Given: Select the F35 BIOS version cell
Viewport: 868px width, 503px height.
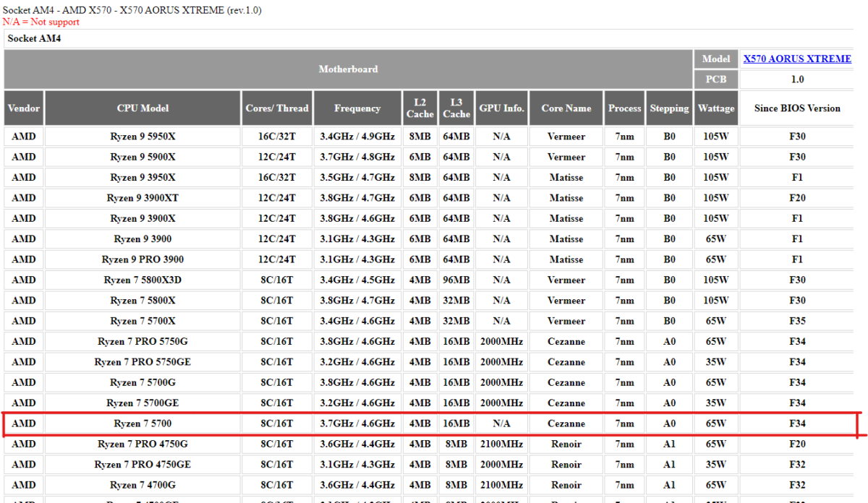Looking at the screenshot, I should pos(797,321).
